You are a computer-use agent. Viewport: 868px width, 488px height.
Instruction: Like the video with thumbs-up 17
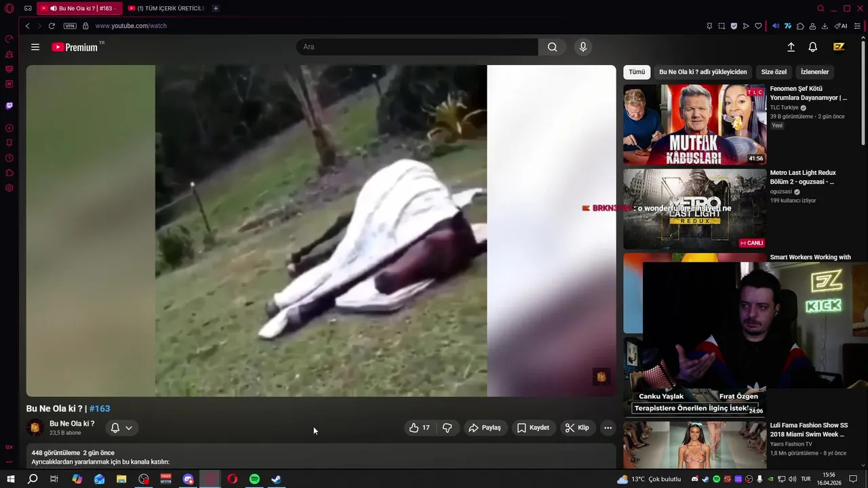point(419,428)
